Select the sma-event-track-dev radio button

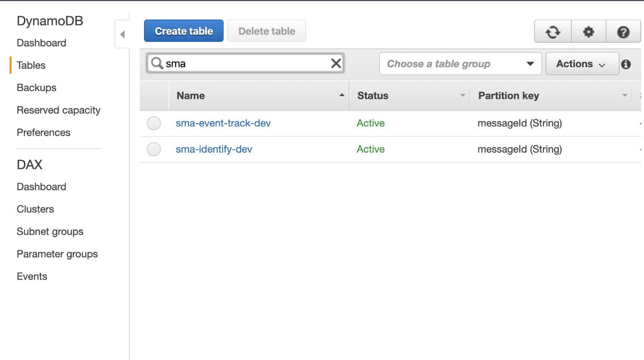click(154, 123)
